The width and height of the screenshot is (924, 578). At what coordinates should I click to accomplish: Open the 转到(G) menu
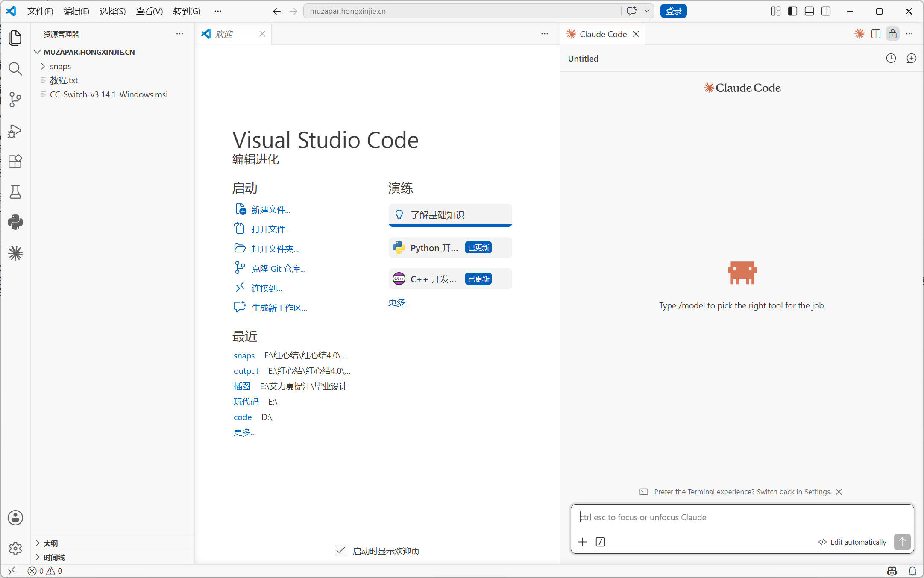tap(187, 11)
